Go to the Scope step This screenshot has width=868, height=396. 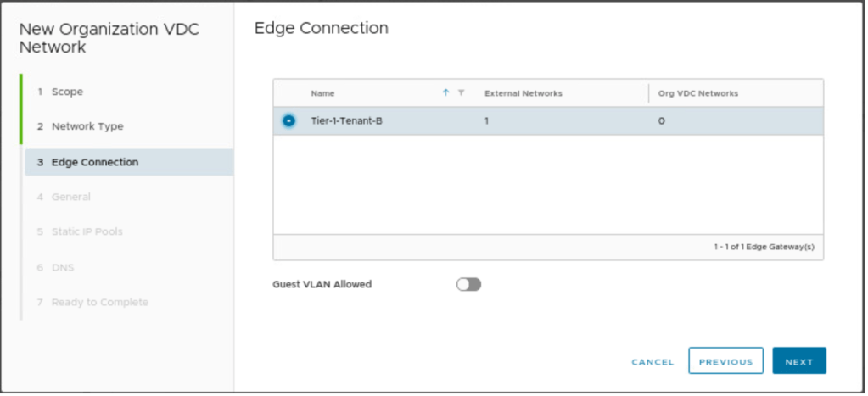click(67, 92)
